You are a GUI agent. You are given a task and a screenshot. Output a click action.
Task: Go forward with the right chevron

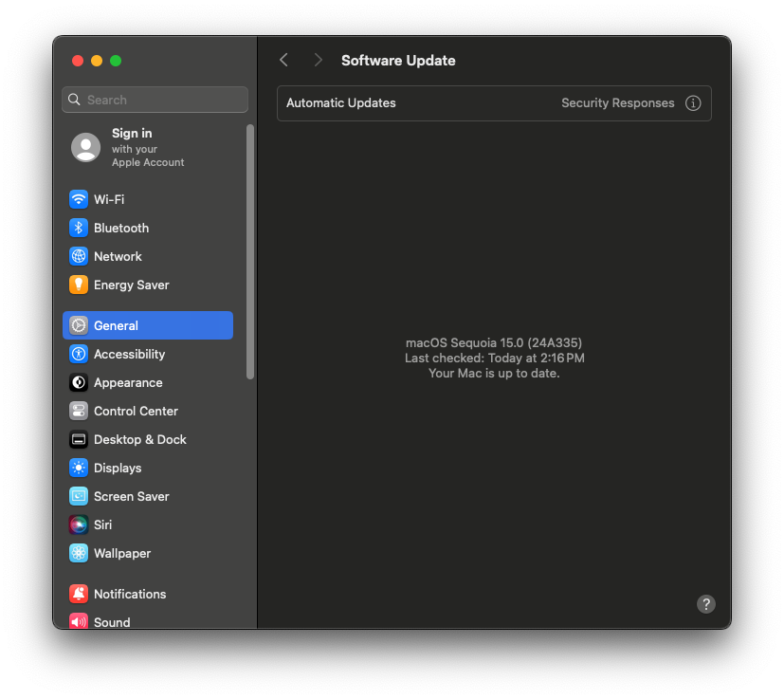pyautogui.click(x=318, y=61)
